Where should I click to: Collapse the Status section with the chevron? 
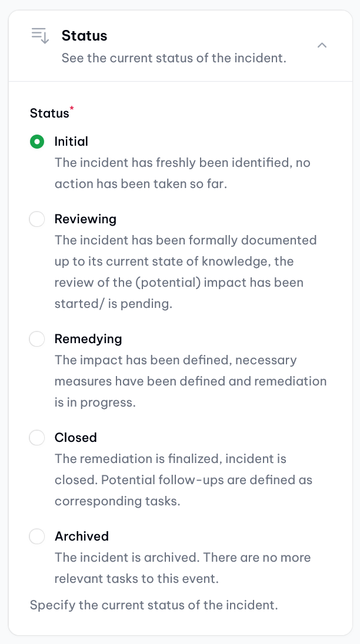coord(322,45)
